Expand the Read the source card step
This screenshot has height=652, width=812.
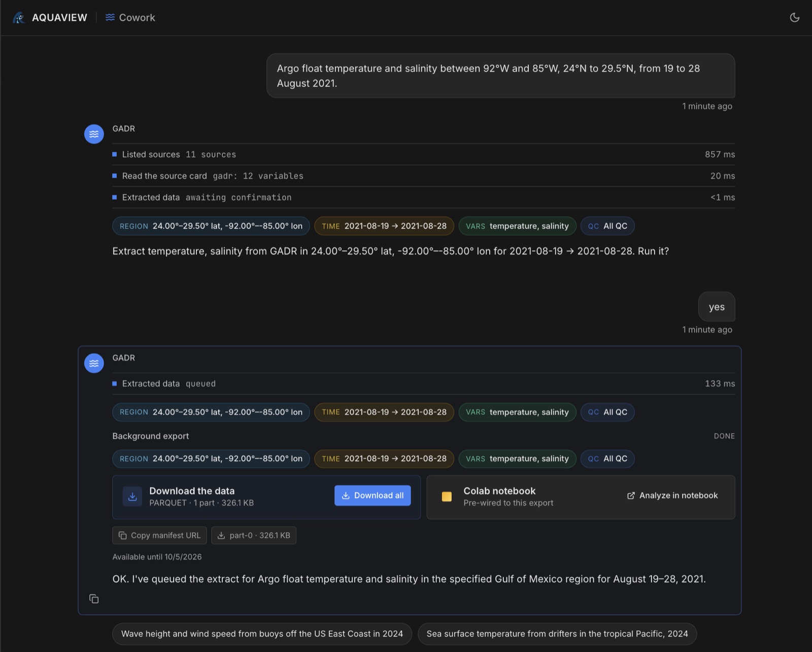[423, 176]
